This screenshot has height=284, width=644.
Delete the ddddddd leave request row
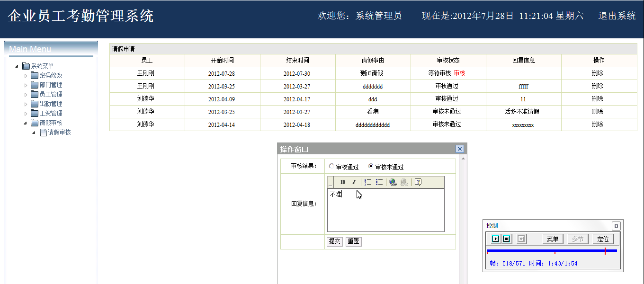597,86
